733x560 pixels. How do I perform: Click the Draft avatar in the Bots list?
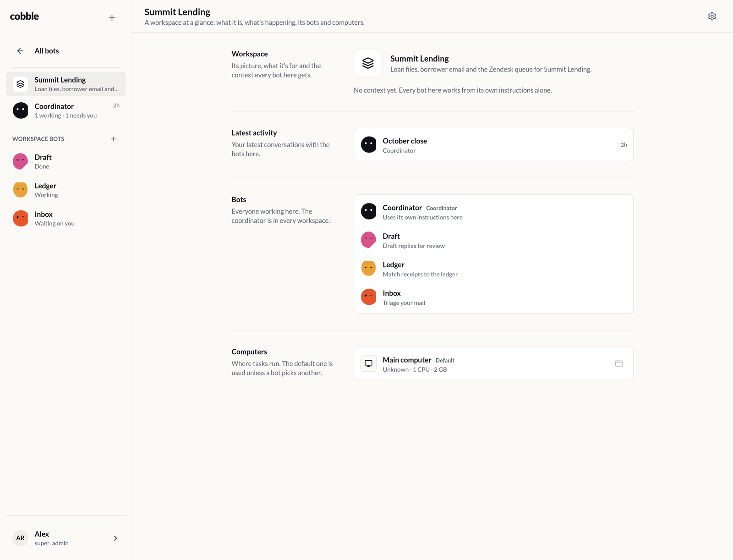pos(368,240)
